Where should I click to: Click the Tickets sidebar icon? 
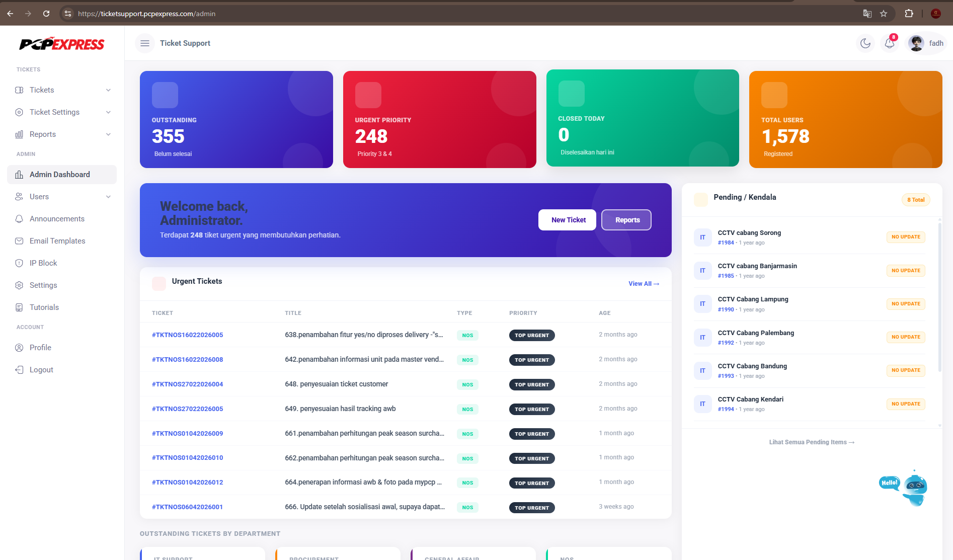tap(19, 90)
